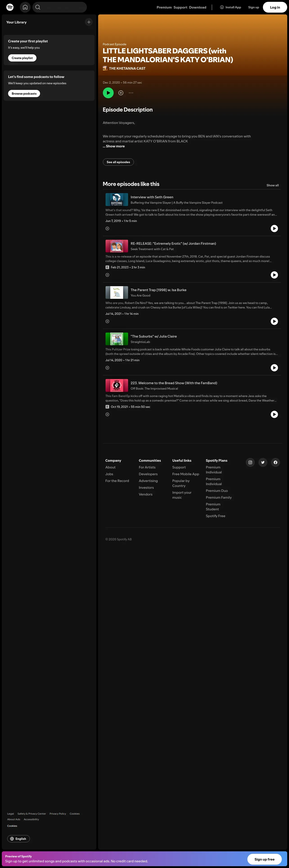Click See all episodes button
This screenshot has width=289, height=868.
[118, 162]
